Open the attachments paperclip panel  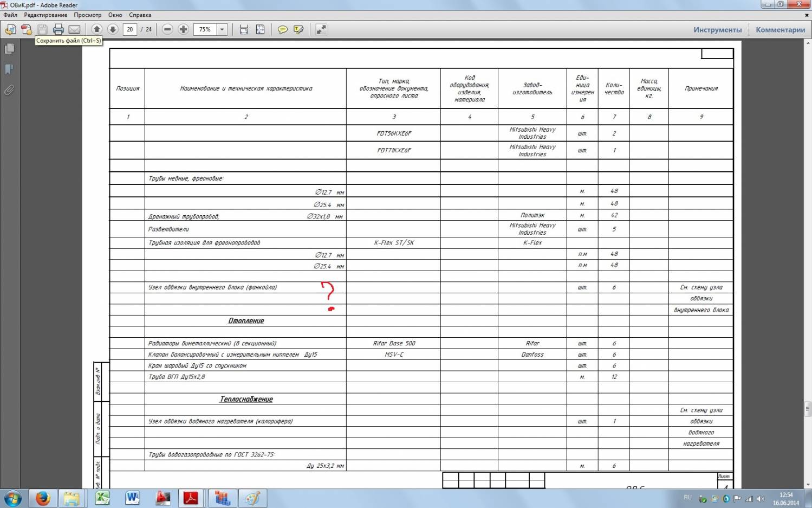(x=9, y=90)
